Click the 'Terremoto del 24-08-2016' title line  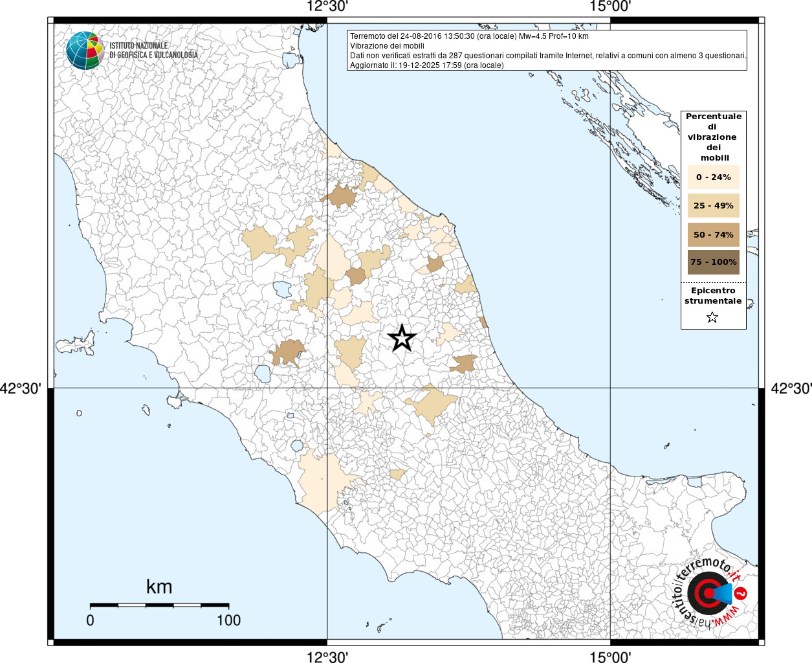coord(469,36)
